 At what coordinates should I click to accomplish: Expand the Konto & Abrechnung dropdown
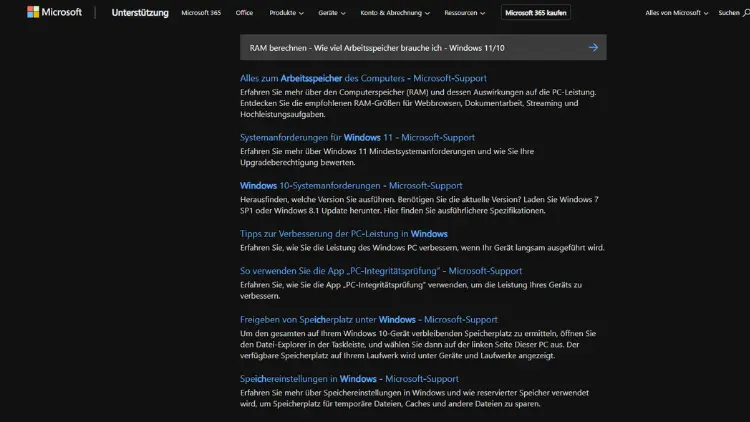click(395, 13)
